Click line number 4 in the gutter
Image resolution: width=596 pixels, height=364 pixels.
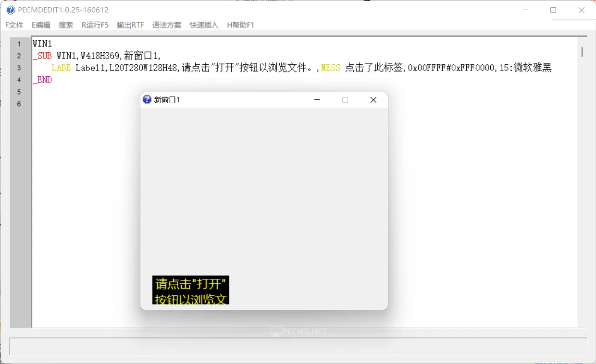pos(19,80)
